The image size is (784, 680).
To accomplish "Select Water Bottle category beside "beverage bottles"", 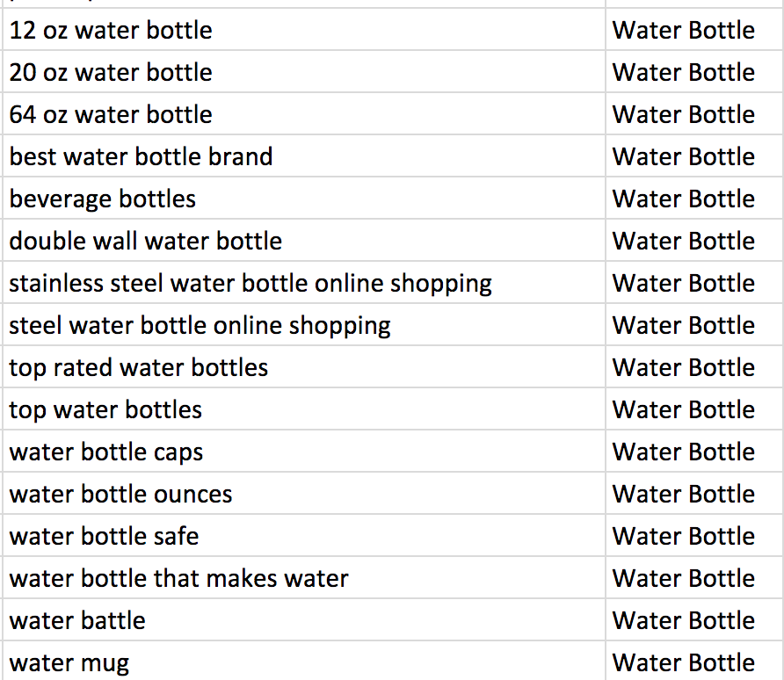I will point(683,199).
